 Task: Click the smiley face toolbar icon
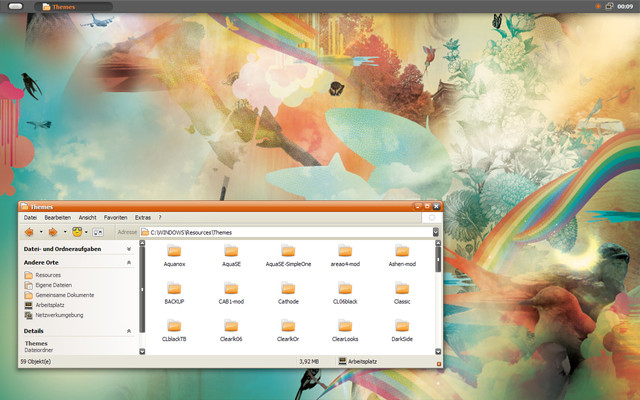tap(77, 232)
